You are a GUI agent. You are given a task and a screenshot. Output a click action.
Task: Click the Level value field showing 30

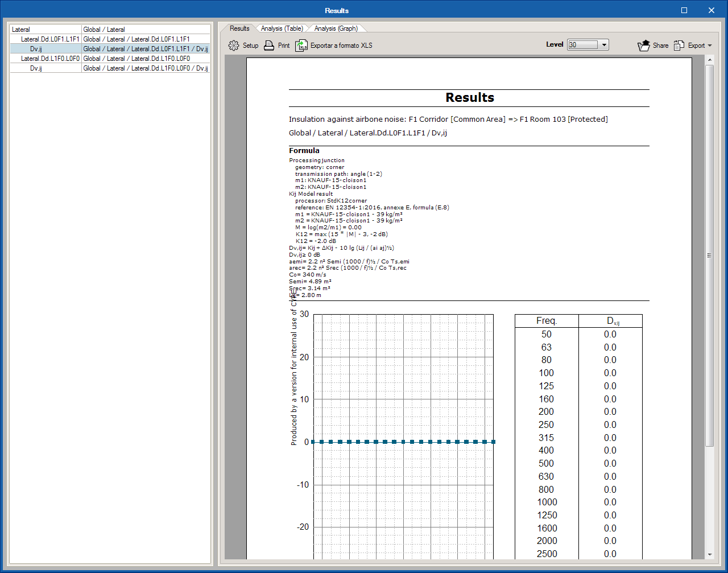pyautogui.click(x=583, y=45)
